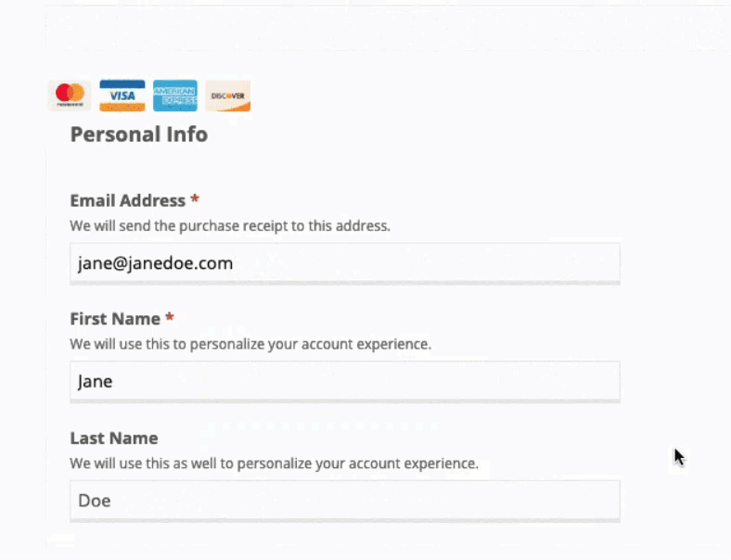Focus the Last Name input box

pos(345,501)
